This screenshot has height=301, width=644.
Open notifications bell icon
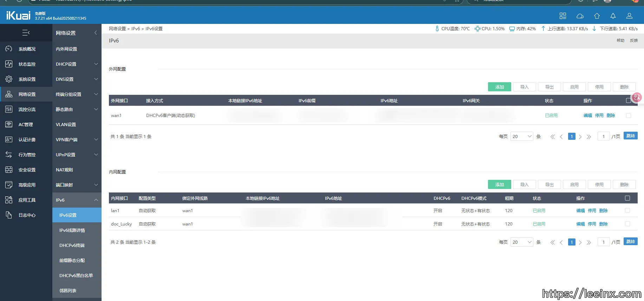click(613, 16)
